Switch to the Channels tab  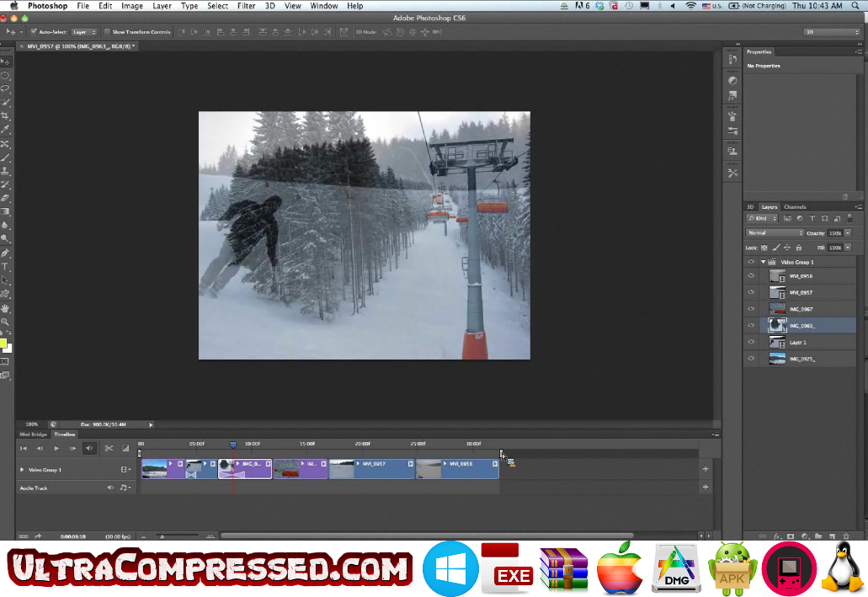[x=795, y=207]
